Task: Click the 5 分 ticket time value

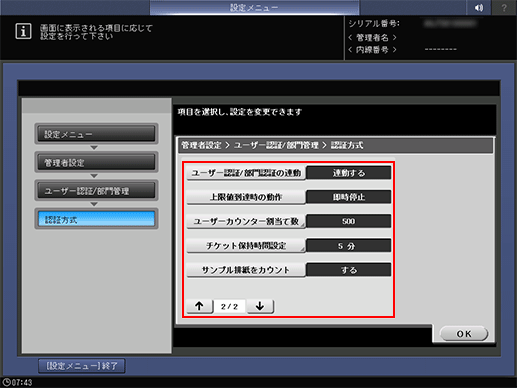Action: coord(349,246)
